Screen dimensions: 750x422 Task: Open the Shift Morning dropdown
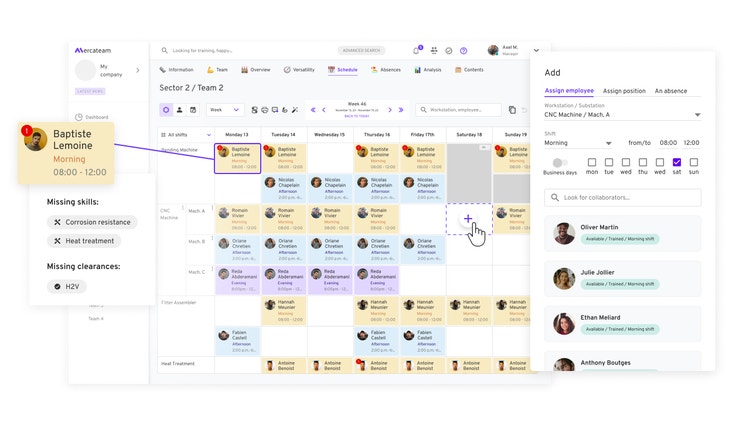pyautogui.click(x=578, y=143)
